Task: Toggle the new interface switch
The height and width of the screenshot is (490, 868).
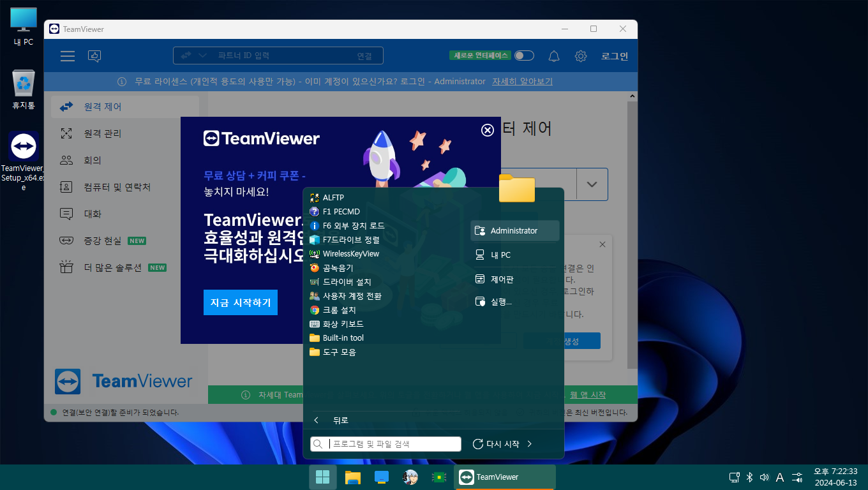Action: pos(524,56)
